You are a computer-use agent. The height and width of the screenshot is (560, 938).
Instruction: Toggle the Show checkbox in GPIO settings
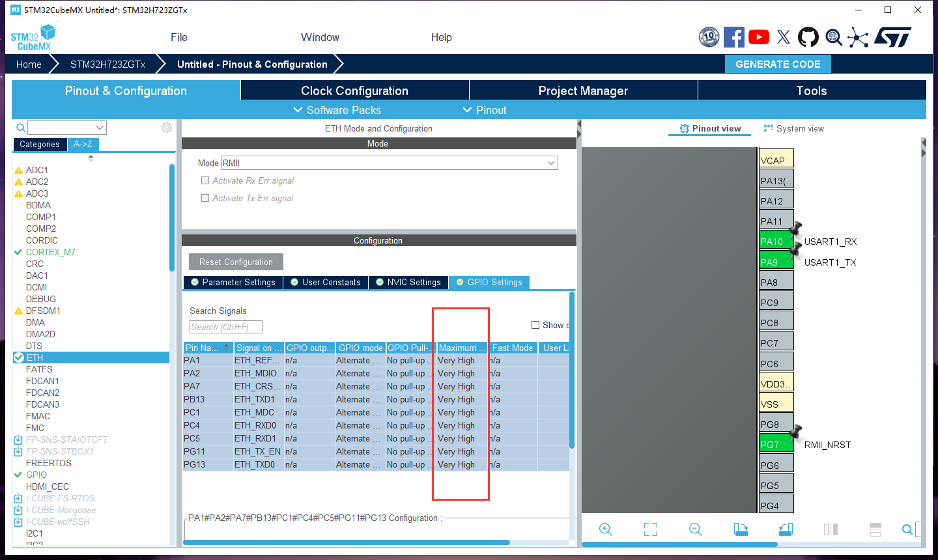coord(535,325)
